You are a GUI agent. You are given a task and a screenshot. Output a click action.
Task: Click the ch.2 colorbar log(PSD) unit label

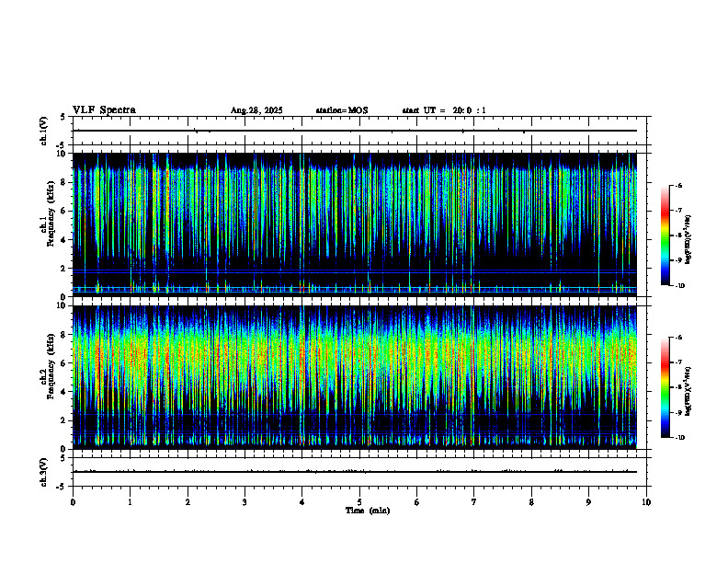point(688,392)
